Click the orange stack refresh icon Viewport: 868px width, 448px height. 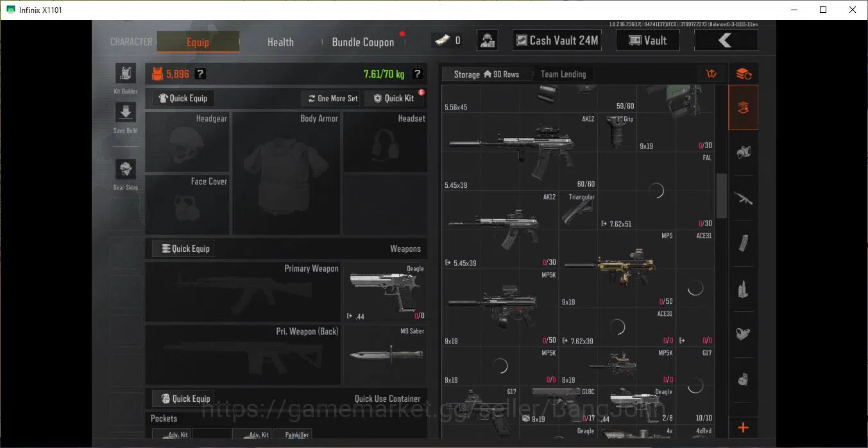[x=744, y=74]
